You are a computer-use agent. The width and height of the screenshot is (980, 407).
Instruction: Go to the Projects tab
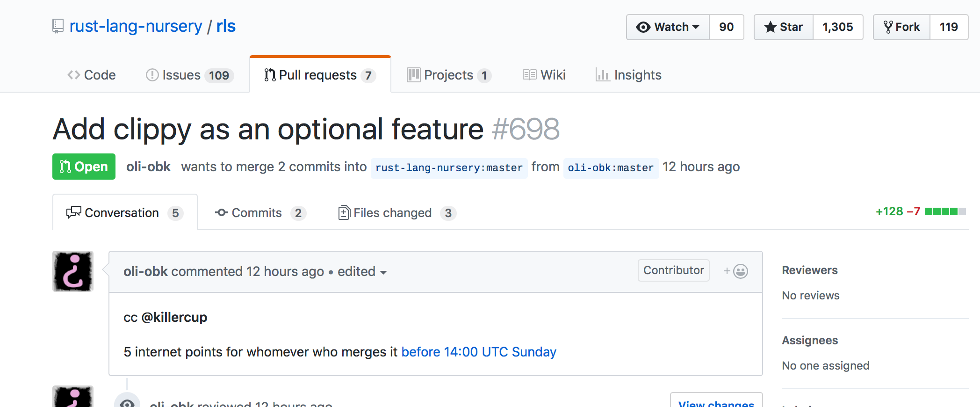point(448,75)
